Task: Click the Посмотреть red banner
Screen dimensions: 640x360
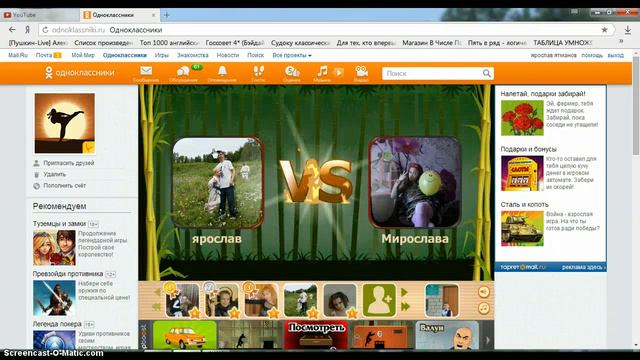Action: (316, 335)
